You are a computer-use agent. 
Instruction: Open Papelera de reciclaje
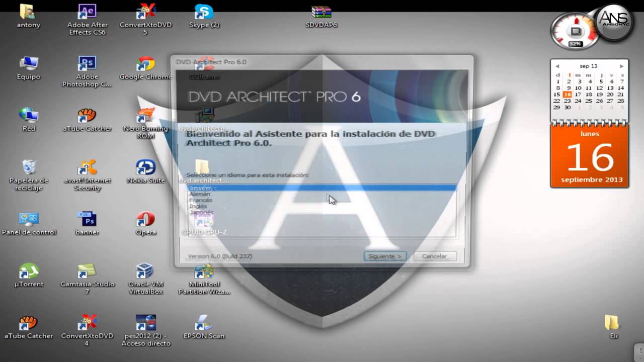[29, 175]
